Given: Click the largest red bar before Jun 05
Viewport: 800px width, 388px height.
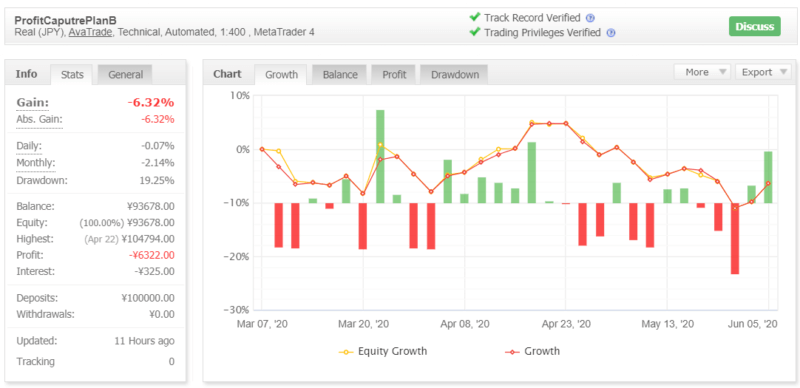Looking at the screenshot, I should pyautogui.click(x=735, y=238).
